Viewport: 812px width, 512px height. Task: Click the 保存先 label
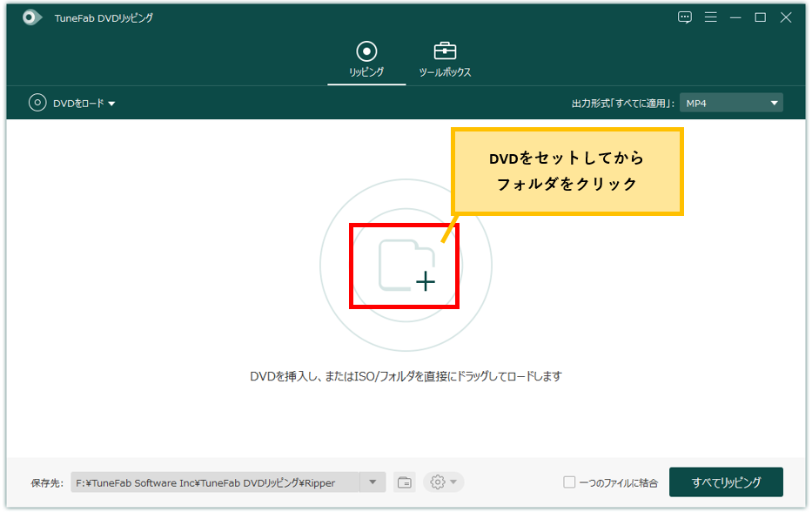coord(47,483)
